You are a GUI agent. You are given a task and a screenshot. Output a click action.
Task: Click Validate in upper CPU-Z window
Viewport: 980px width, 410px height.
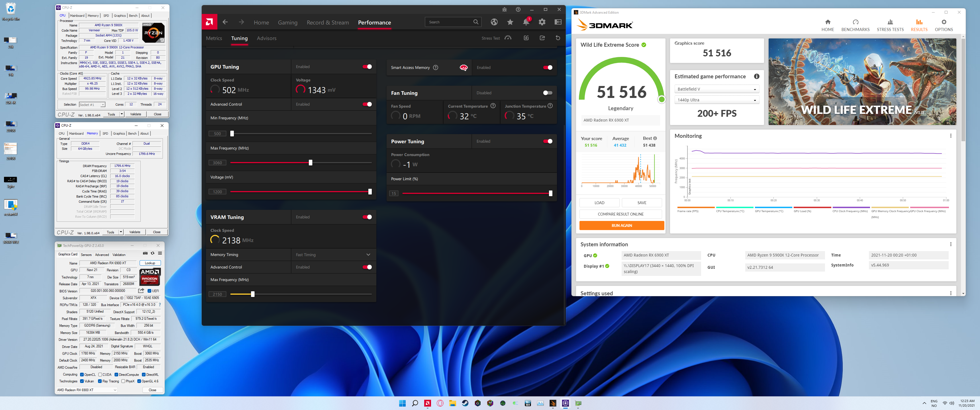point(135,114)
